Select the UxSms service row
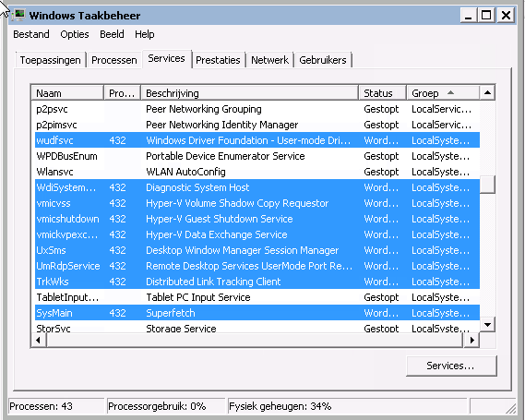 [257, 250]
